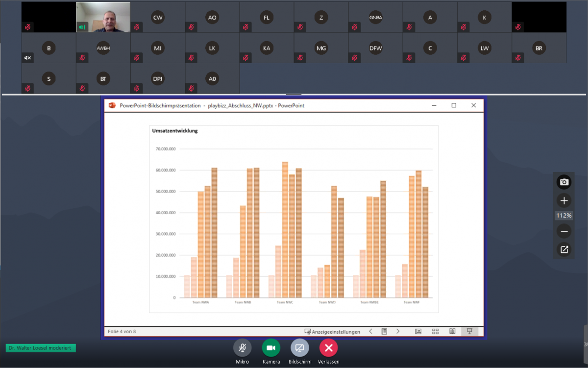Toggle the Bildschirm screen share button
Screen dimensions: 588x368
(300, 348)
